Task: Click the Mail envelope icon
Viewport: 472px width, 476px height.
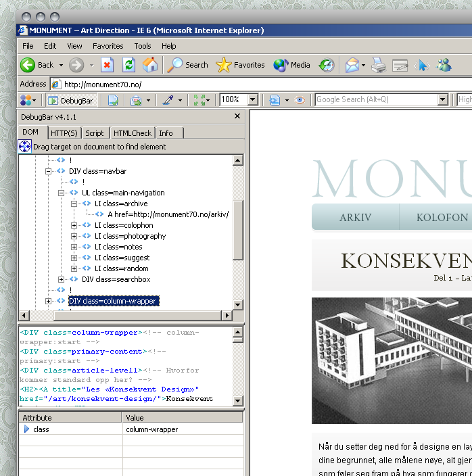Action: (352, 65)
